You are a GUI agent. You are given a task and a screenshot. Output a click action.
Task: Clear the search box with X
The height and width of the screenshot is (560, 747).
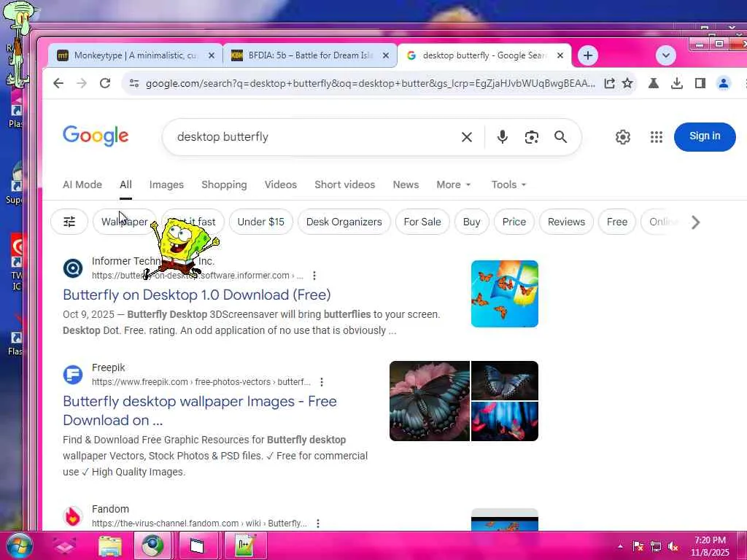coord(467,137)
